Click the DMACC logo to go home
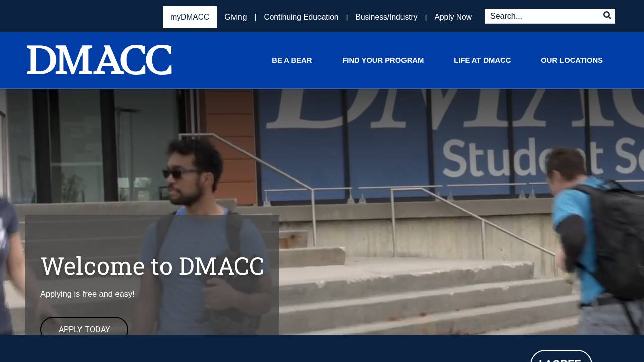Screen dimensions: 644x362 tap(99, 60)
